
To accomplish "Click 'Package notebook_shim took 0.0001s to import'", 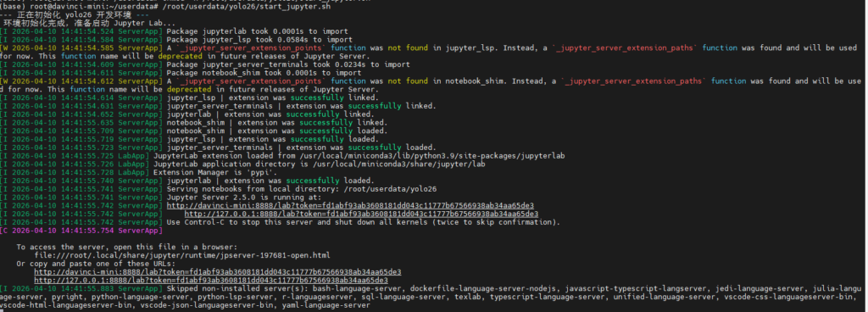I will (264, 73).
